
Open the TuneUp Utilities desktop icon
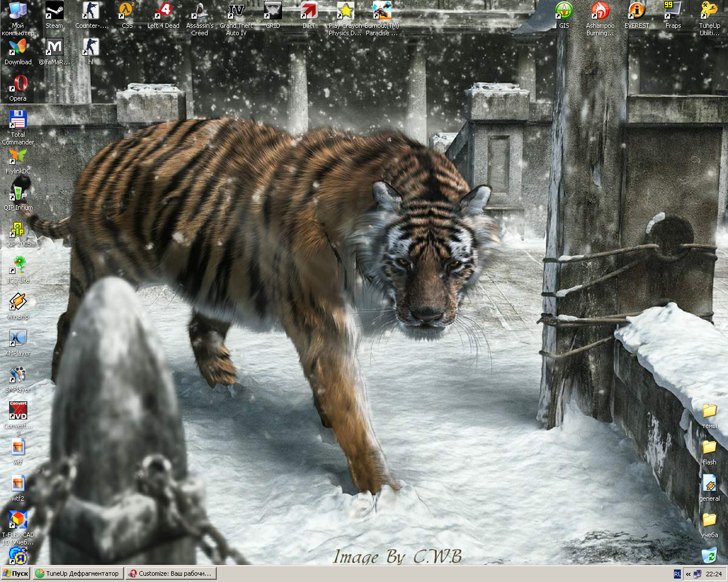(709, 19)
